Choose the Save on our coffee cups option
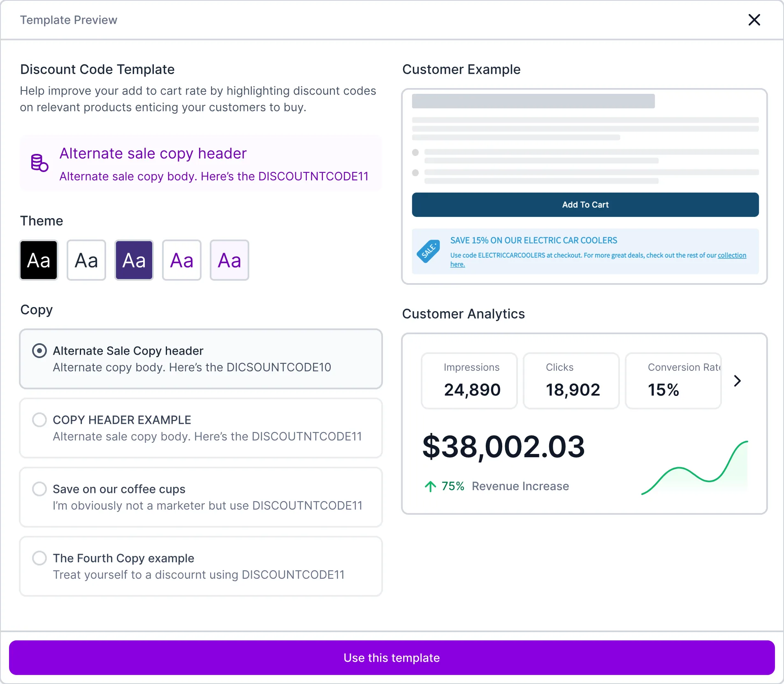 [x=201, y=497]
